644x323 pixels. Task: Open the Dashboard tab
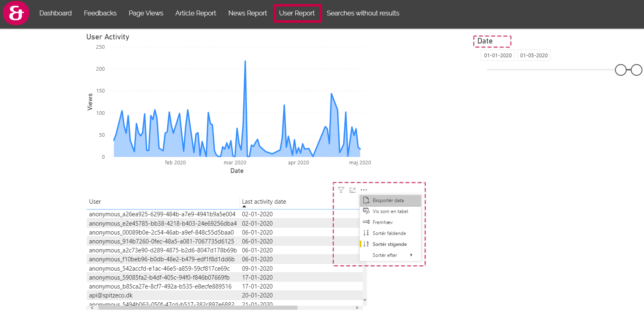pos(56,13)
